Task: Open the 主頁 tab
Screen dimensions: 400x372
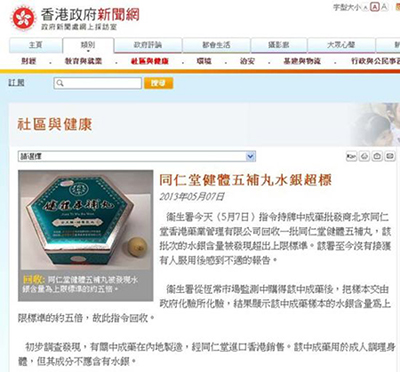Action: [36, 45]
